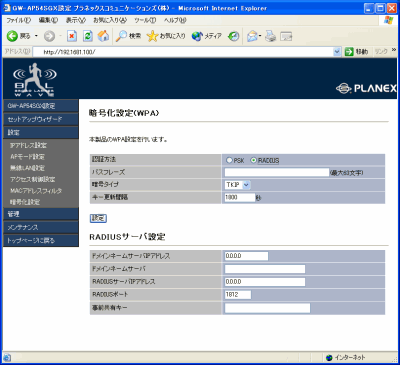Open Media (メディア) toolbar button
This screenshot has height=365, width=400.
[x=207, y=36]
